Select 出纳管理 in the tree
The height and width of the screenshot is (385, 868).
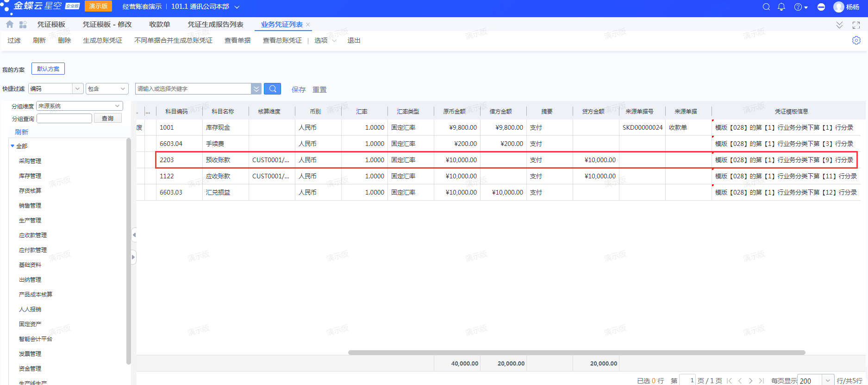coord(30,279)
